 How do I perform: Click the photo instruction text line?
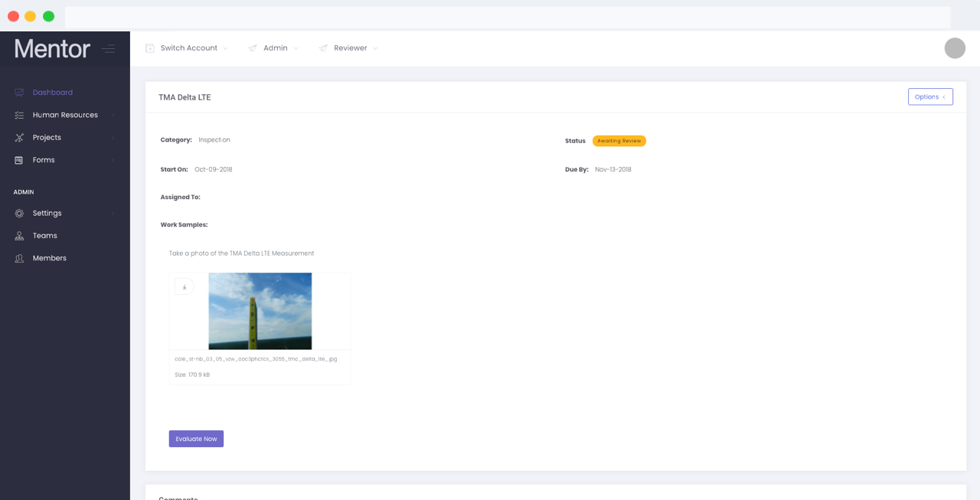[242, 253]
